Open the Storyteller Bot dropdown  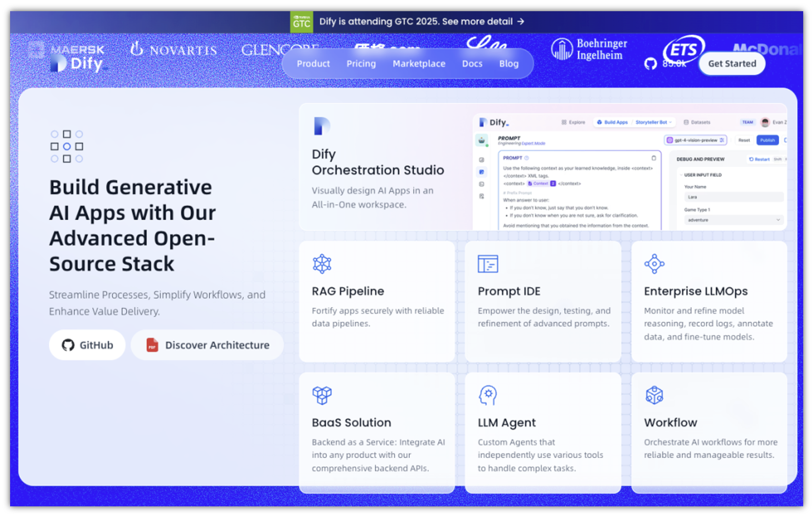pos(653,122)
